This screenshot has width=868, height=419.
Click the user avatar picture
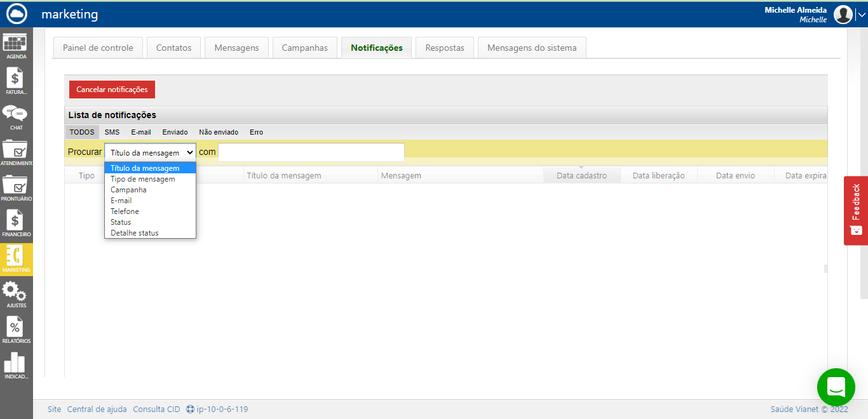click(x=843, y=14)
